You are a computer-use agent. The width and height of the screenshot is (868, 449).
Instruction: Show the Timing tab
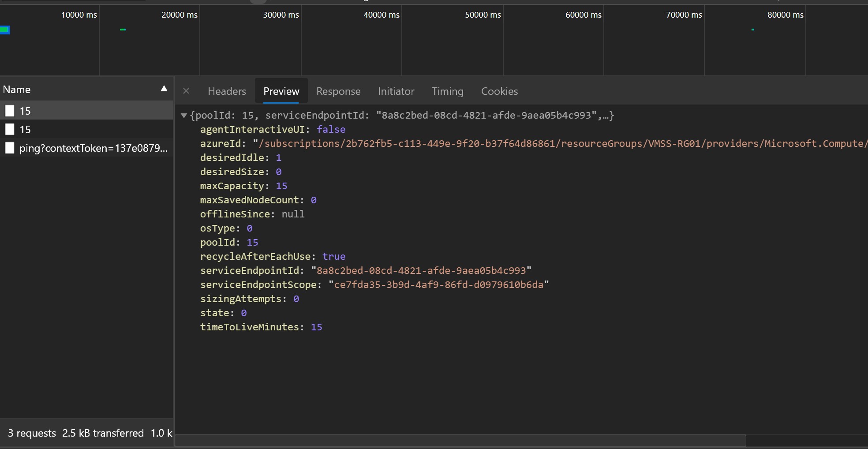pos(447,91)
